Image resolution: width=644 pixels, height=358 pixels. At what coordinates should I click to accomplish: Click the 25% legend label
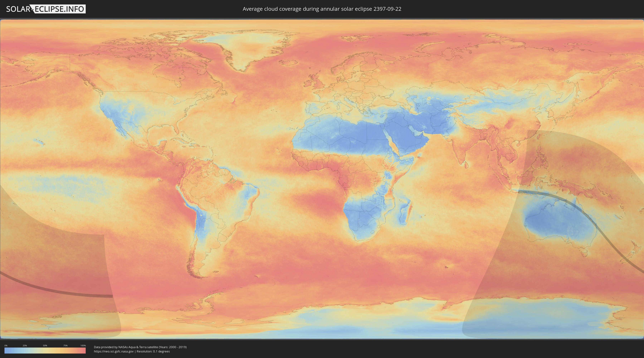click(x=25, y=345)
